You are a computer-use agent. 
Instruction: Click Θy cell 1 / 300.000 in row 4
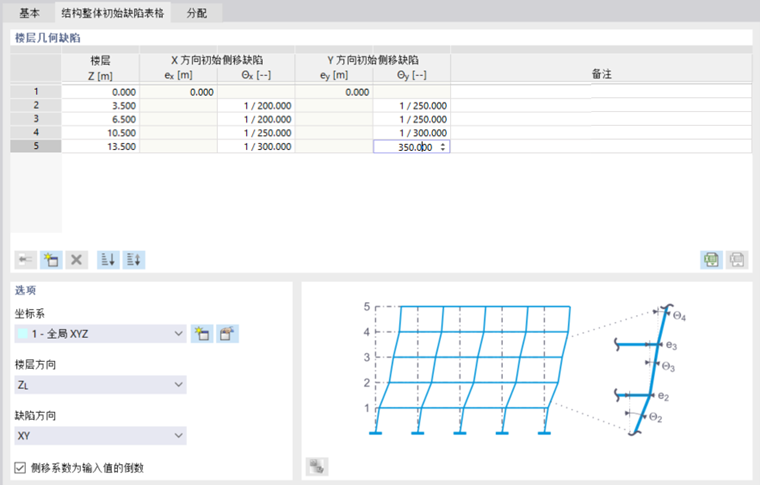pos(412,133)
